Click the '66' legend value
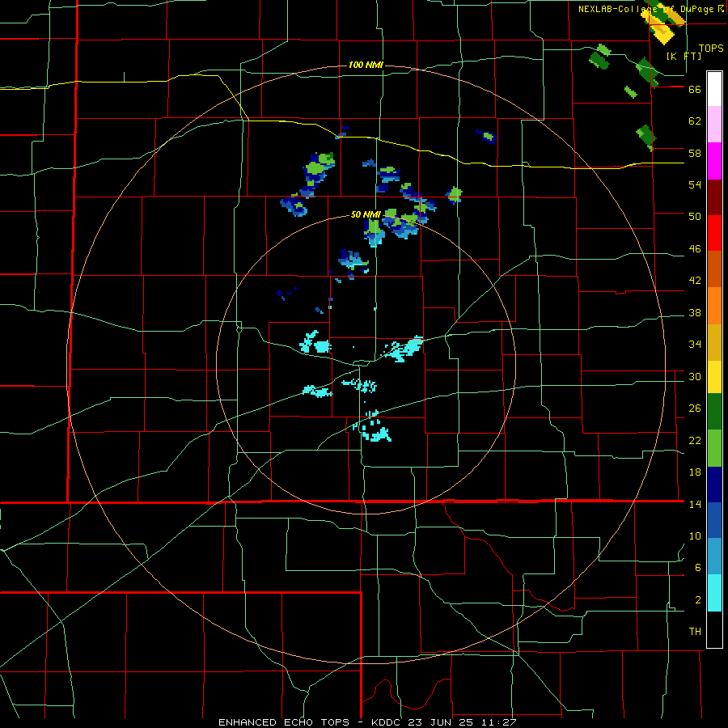 (695, 90)
